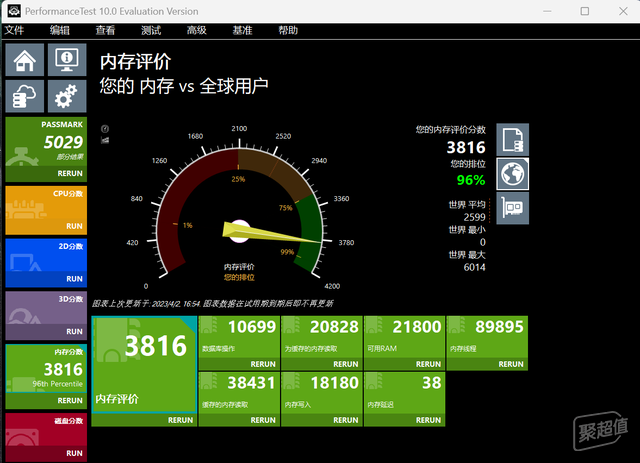Click the chart last updated notice text
This screenshot has height=463, width=640.
coord(212,303)
